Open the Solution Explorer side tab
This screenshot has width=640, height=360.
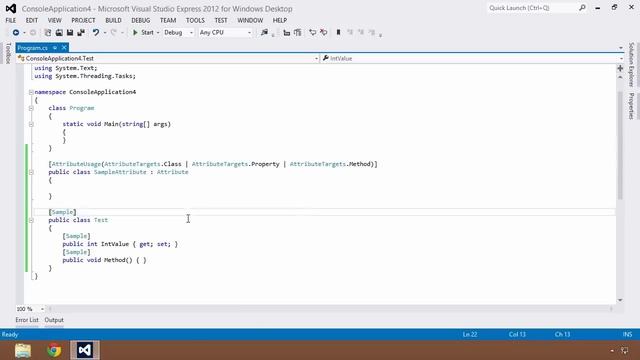click(x=631, y=64)
